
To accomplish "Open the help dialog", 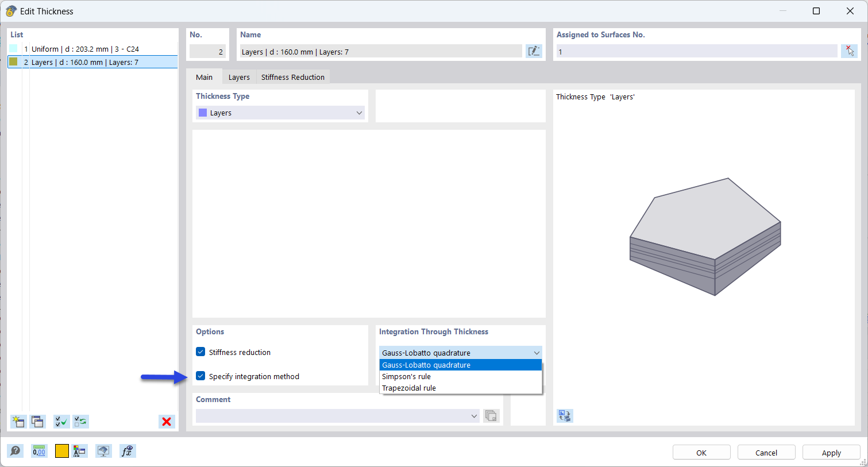I will [x=16, y=451].
